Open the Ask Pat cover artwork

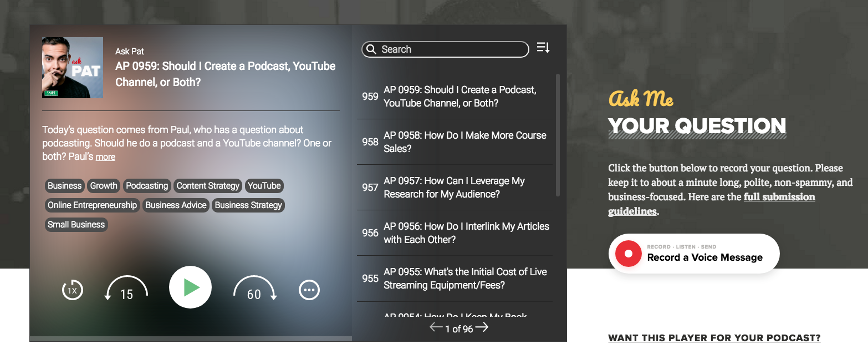coord(73,68)
